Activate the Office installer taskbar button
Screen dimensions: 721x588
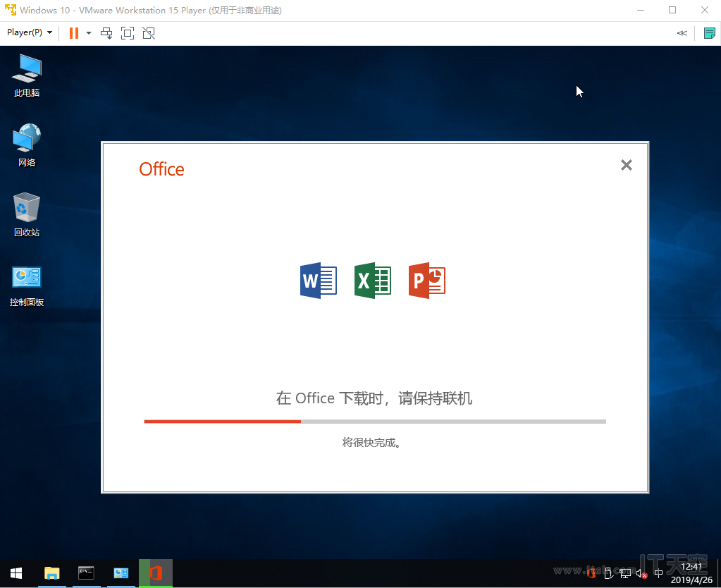(156, 573)
